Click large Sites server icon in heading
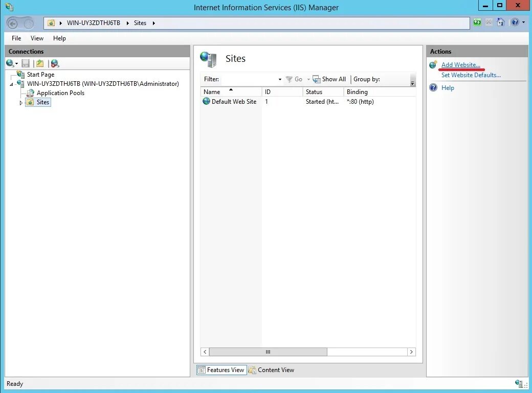Screen dimensions: 532x393 tap(208, 59)
